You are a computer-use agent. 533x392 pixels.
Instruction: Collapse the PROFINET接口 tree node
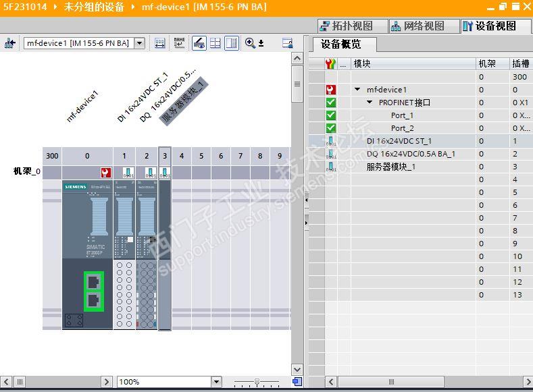(x=370, y=102)
